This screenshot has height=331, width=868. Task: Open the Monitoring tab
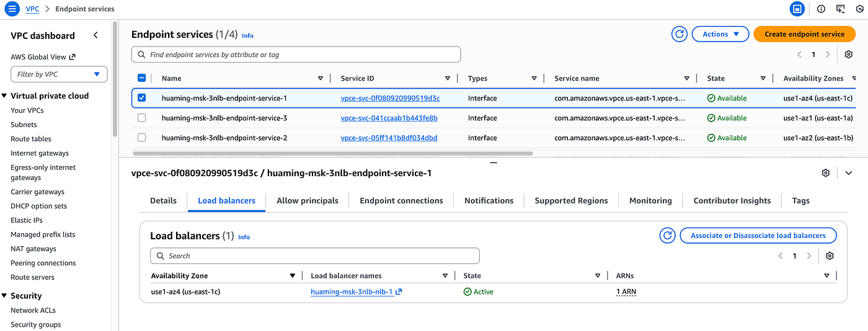pos(650,201)
